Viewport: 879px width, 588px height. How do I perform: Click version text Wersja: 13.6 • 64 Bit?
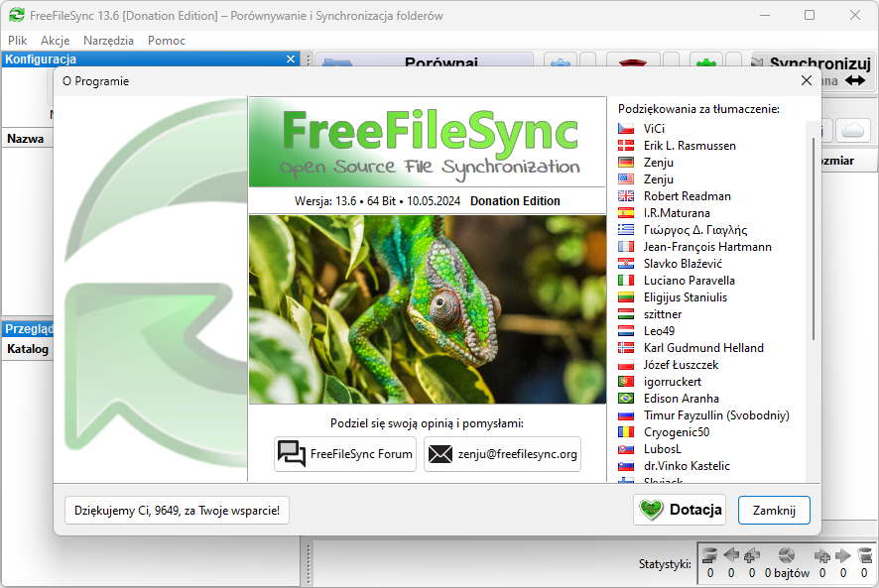345,201
